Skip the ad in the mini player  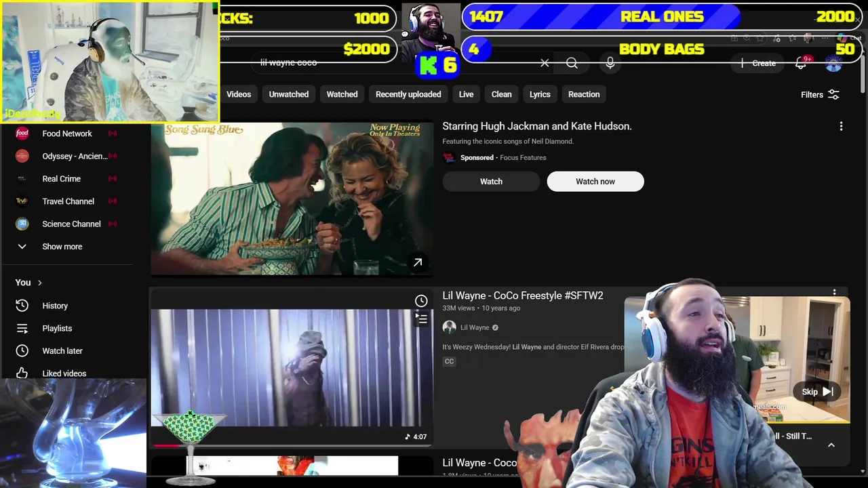(x=818, y=392)
